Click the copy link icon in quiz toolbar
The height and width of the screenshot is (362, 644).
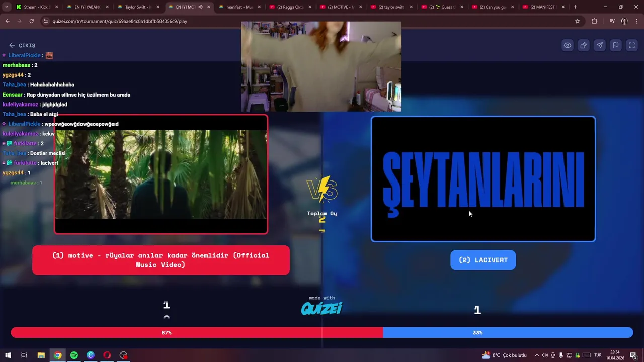584,45
